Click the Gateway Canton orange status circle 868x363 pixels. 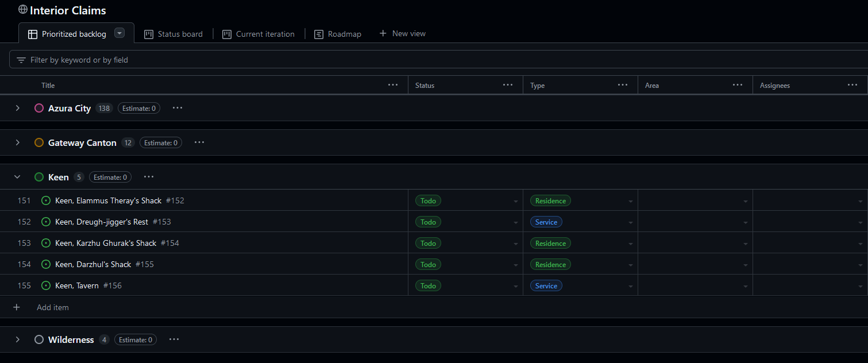[x=39, y=142]
